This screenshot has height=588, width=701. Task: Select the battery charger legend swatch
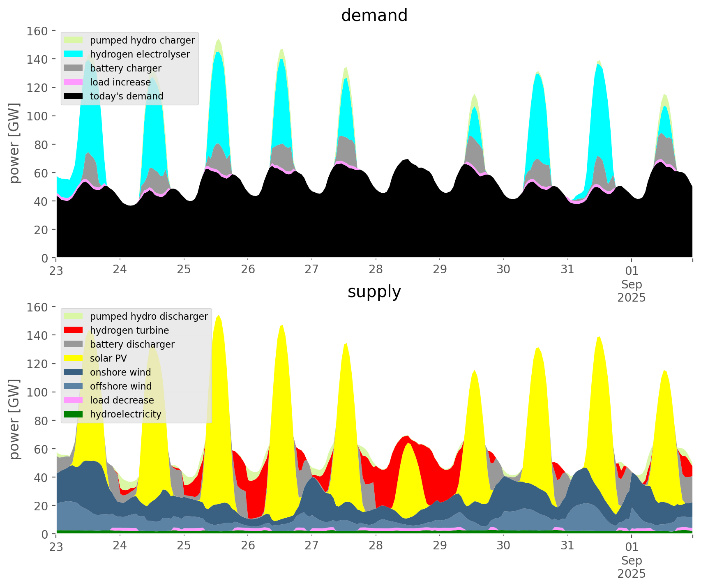click(x=74, y=68)
